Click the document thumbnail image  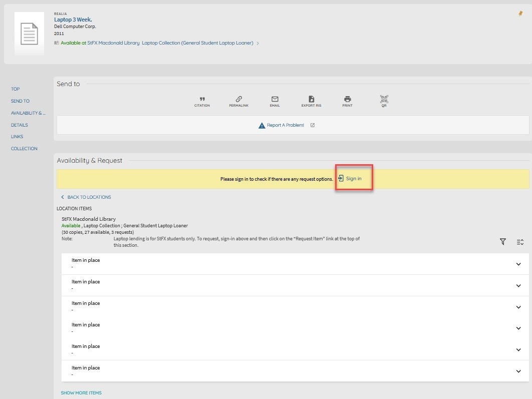coord(29,34)
